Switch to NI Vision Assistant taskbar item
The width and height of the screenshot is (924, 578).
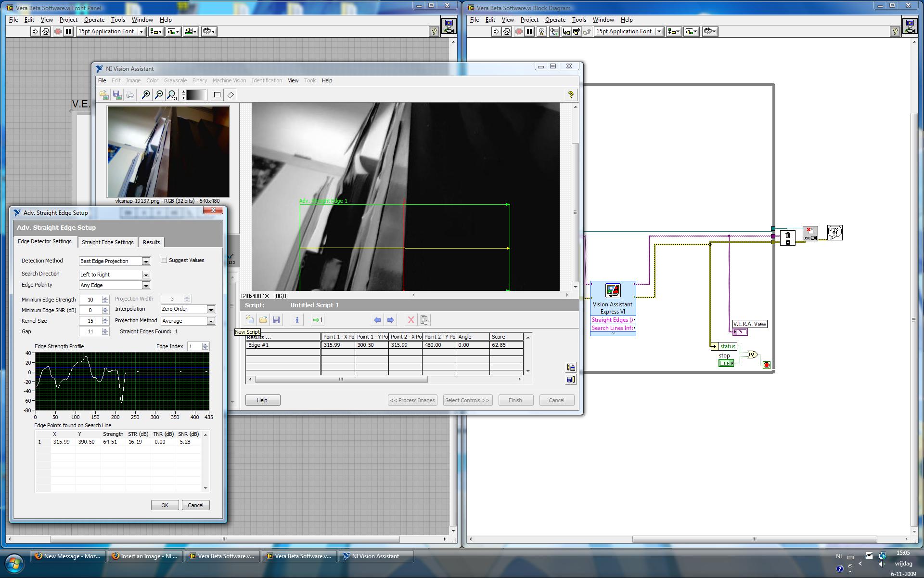coord(376,556)
